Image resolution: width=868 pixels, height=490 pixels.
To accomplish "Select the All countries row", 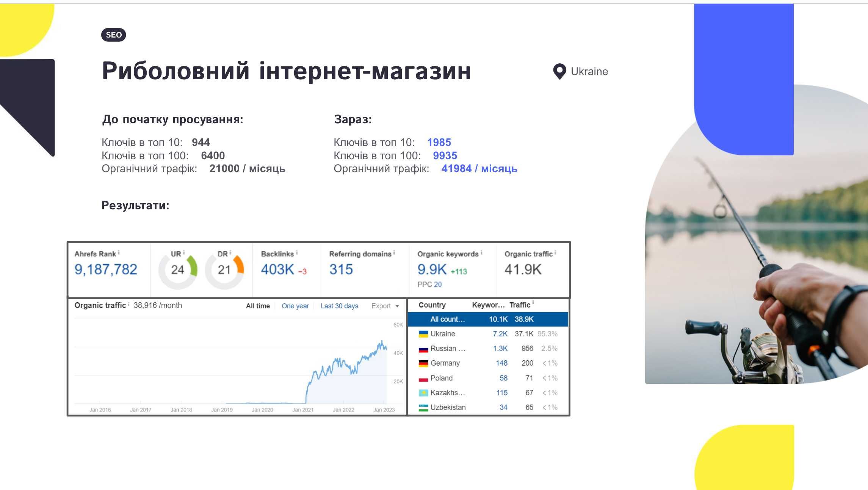I will pos(488,319).
